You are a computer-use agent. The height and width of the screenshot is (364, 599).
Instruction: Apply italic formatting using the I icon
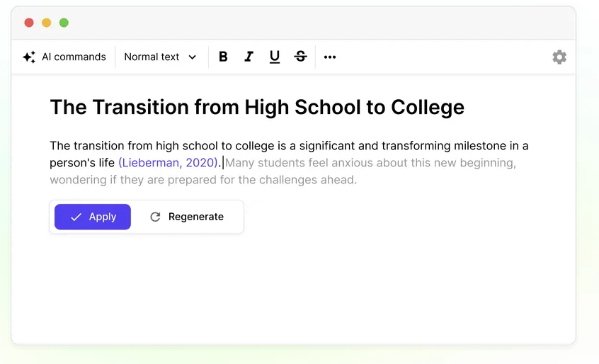249,57
